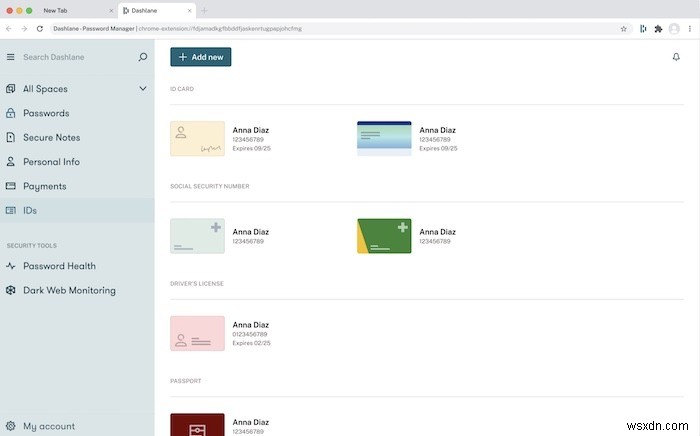700x436 pixels.
Task: Open the light gray social security card
Action: (197, 236)
